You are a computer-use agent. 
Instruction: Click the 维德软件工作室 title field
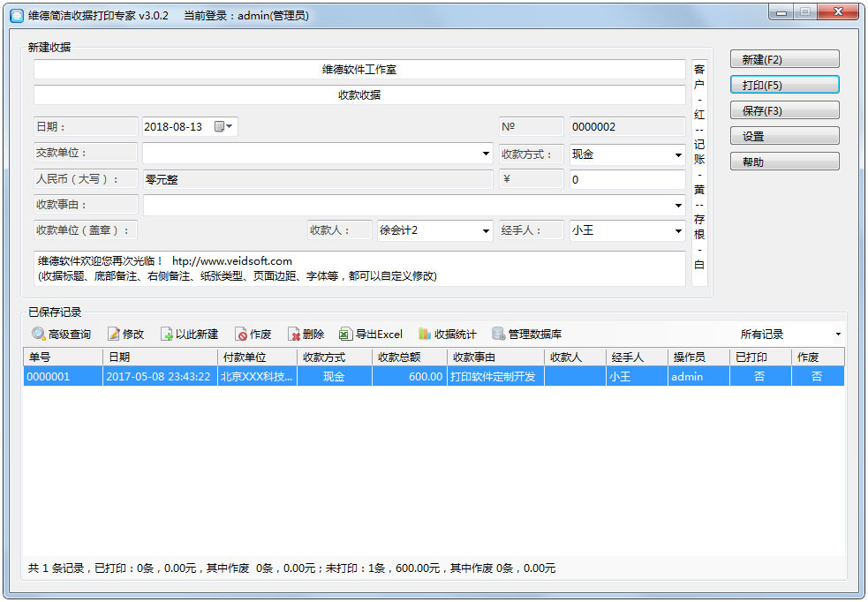pos(359,70)
